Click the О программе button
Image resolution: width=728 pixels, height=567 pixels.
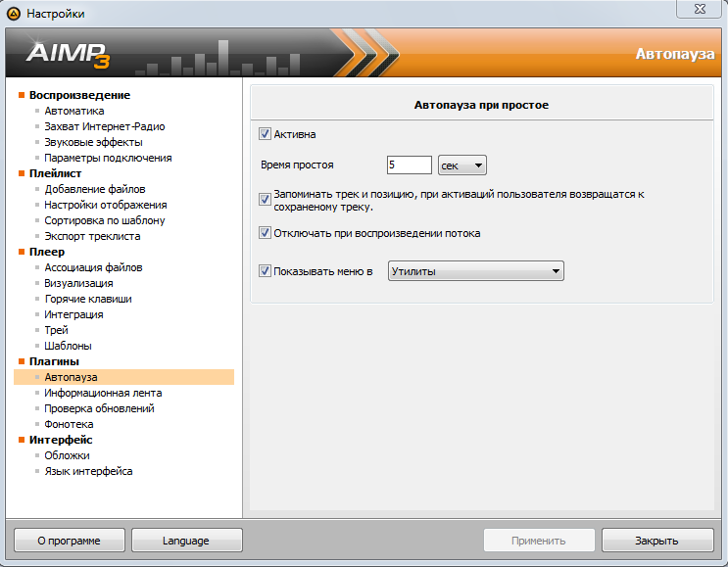click(70, 541)
